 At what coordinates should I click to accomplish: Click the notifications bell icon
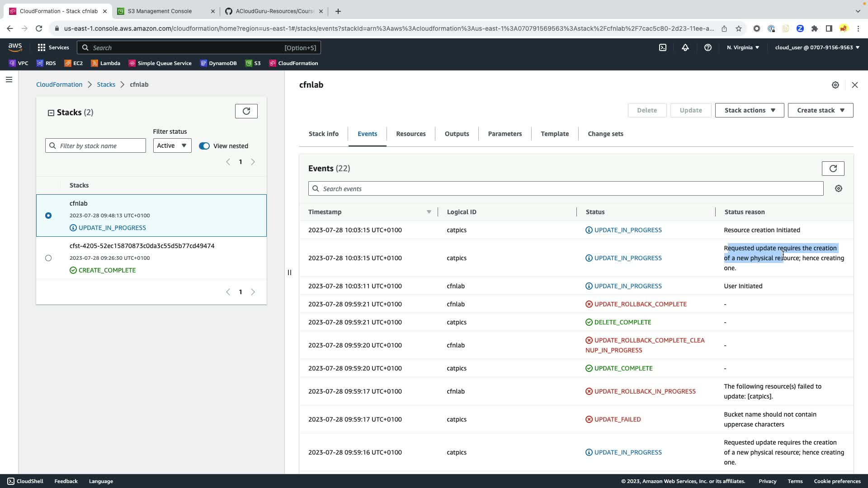685,47
